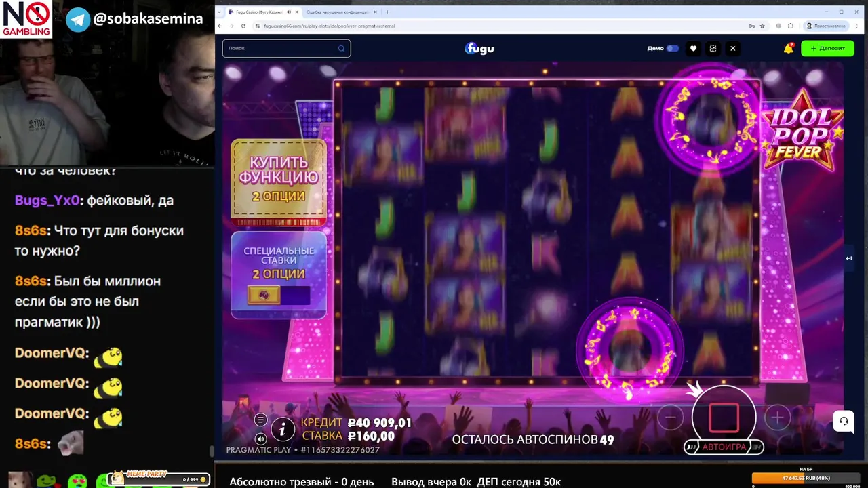Go back in the browser
Image resolution: width=868 pixels, height=488 pixels.
coord(220,26)
